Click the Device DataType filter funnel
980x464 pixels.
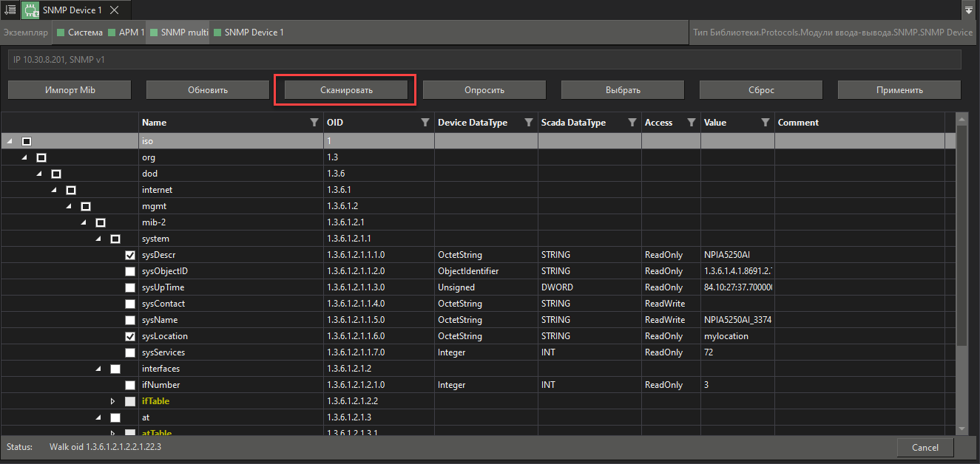click(529, 123)
